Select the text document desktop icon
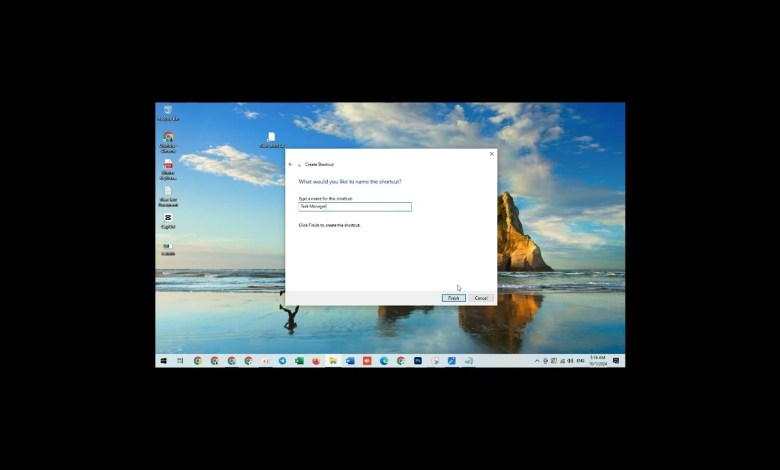780x470 pixels. coord(168,196)
